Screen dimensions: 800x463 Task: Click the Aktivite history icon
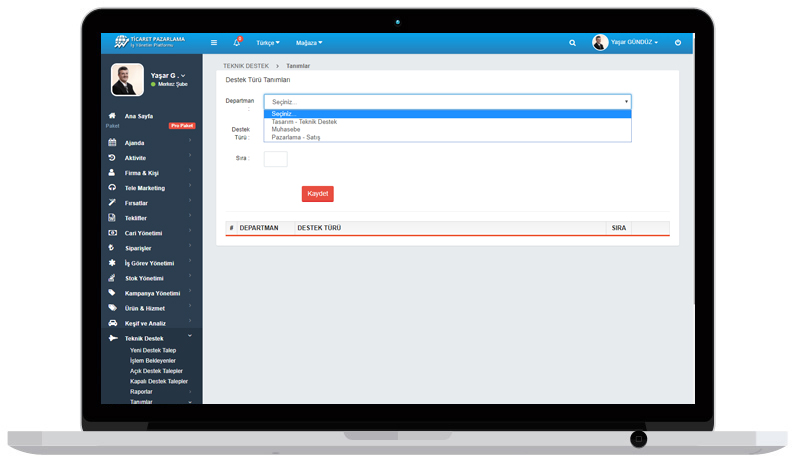pyautogui.click(x=112, y=158)
